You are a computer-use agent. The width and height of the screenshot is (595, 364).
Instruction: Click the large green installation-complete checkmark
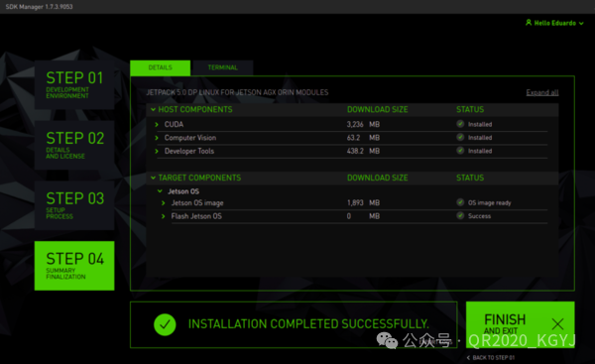click(x=165, y=324)
